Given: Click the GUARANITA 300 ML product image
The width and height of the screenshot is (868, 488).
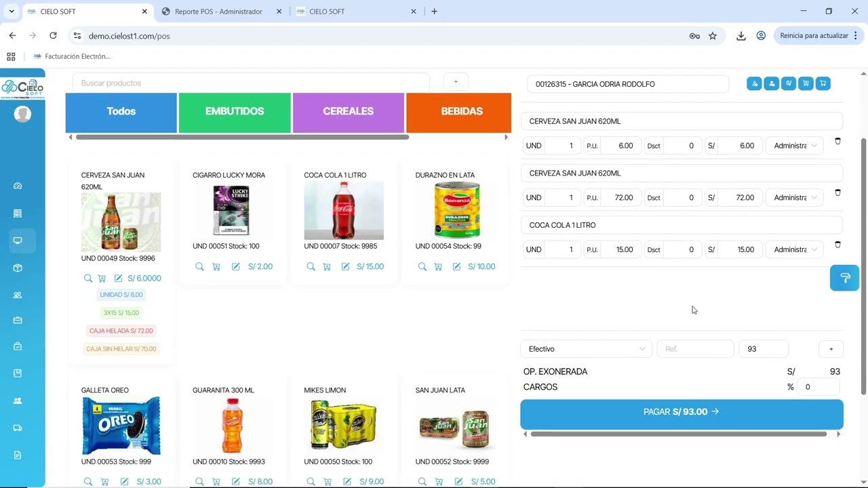Looking at the screenshot, I should pos(233,426).
